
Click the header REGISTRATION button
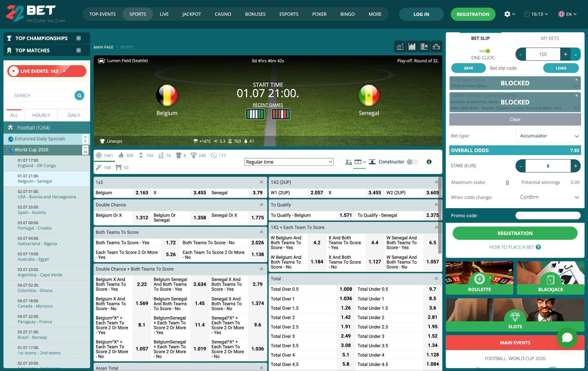tap(473, 14)
